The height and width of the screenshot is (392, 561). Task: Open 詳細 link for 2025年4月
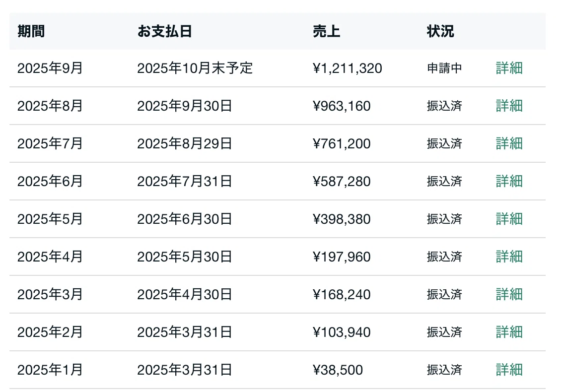point(509,257)
